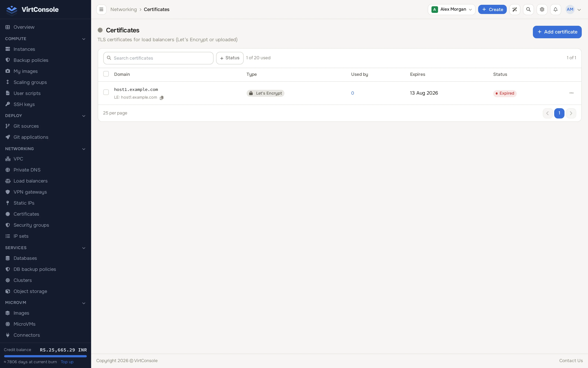Click the Top up link

[x=67, y=362]
